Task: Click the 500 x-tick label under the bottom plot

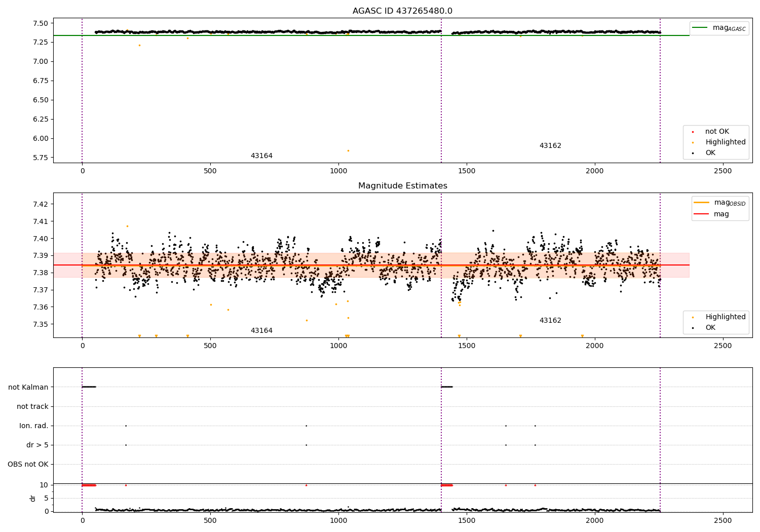Action: [x=210, y=520]
